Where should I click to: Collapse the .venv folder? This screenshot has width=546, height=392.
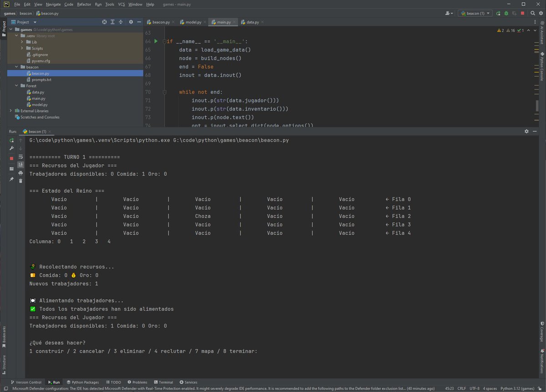coord(16,35)
